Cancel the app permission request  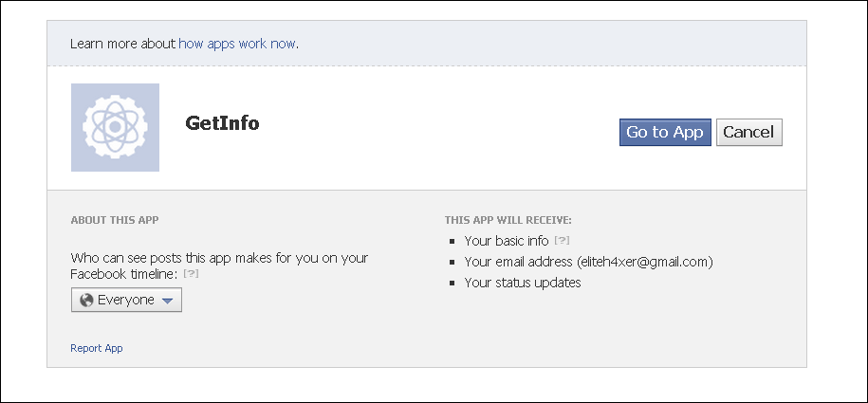pos(749,133)
